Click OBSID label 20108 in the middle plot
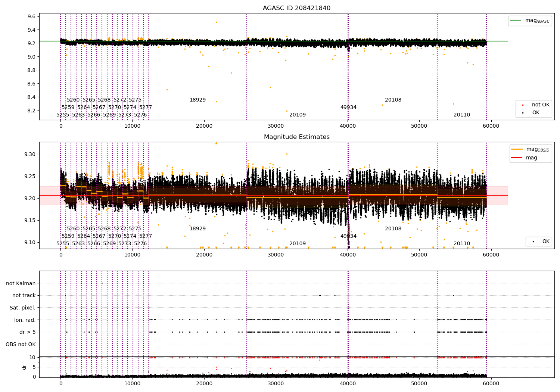The width and height of the screenshot is (560, 392). coord(393,228)
